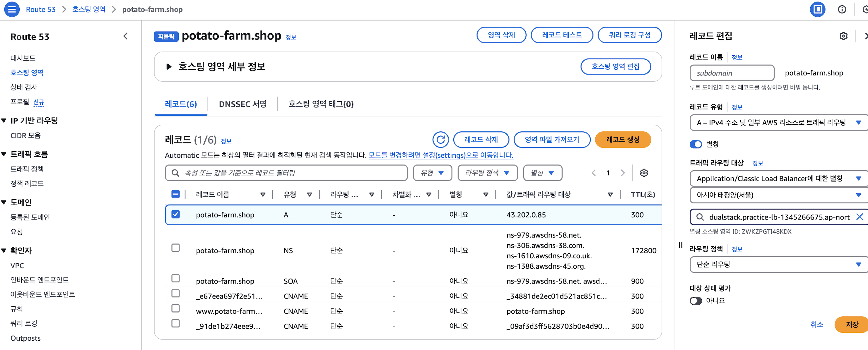Screen dimensions: 868x350
Task: Check the NS record checkbox
Action: click(175, 248)
